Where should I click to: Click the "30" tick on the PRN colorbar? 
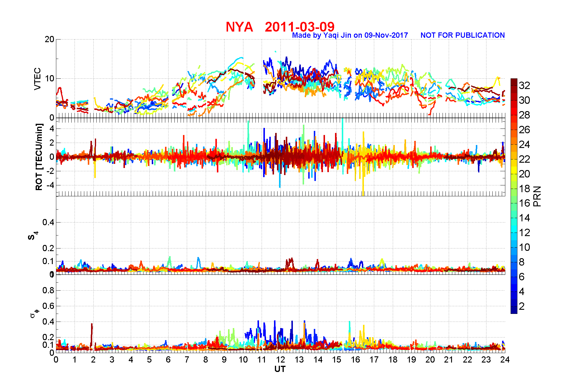click(x=524, y=100)
